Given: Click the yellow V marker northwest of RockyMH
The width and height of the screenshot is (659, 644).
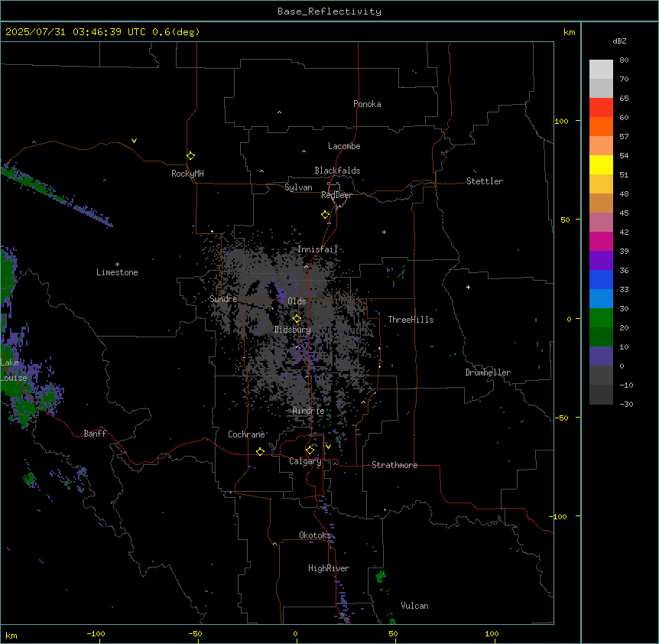Looking at the screenshot, I should pyautogui.click(x=134, y=141).
